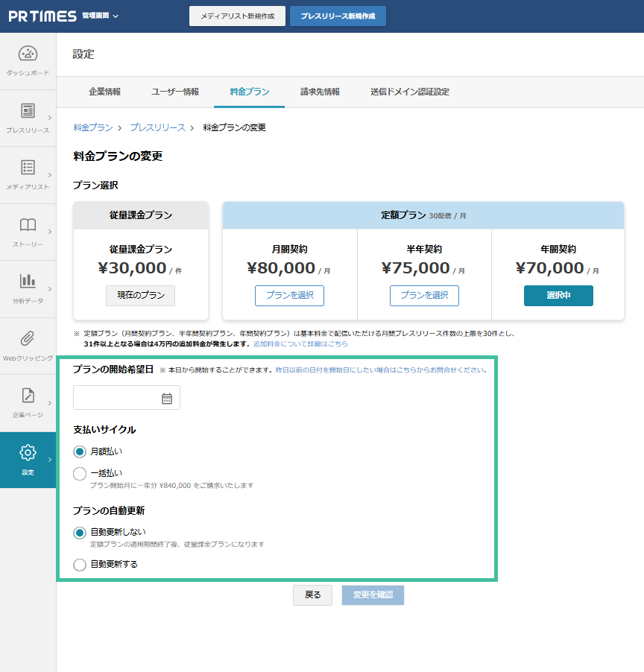The width and height of the screenshot is (644, 672).
Task: Click the plan start date input field
Action: click(117, 399)
